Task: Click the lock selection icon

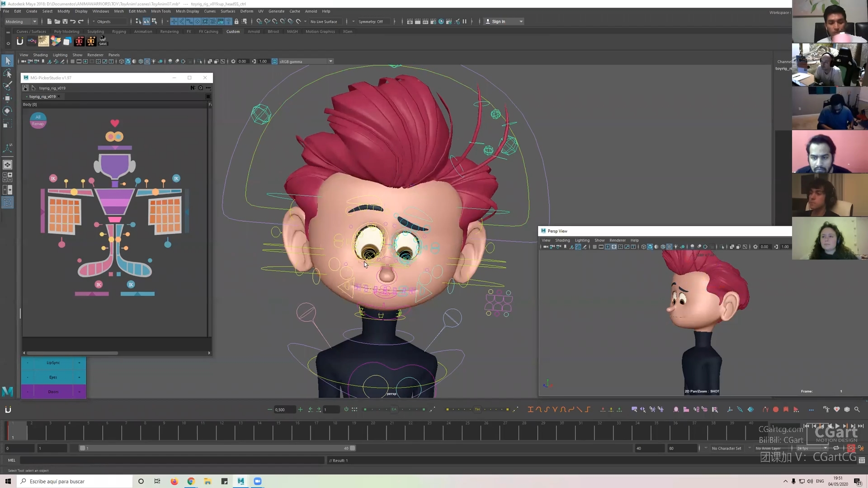Action: tap(236, 21)
